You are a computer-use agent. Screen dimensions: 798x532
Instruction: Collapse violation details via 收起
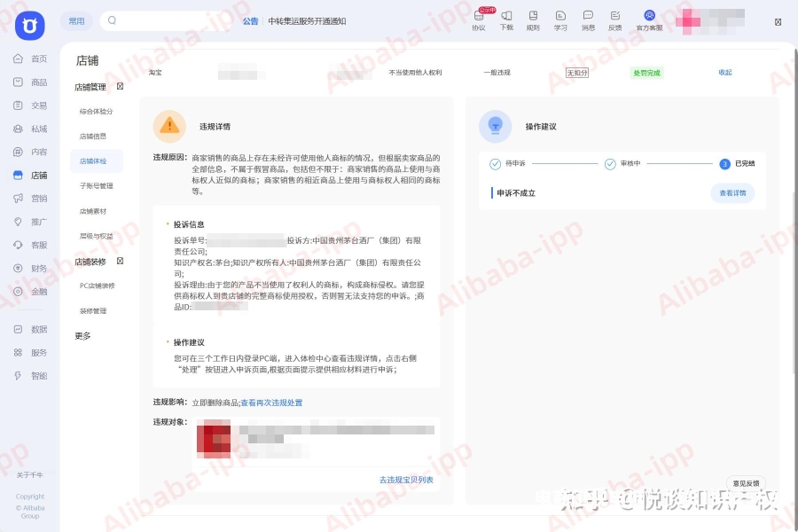(x=724, y=73)
